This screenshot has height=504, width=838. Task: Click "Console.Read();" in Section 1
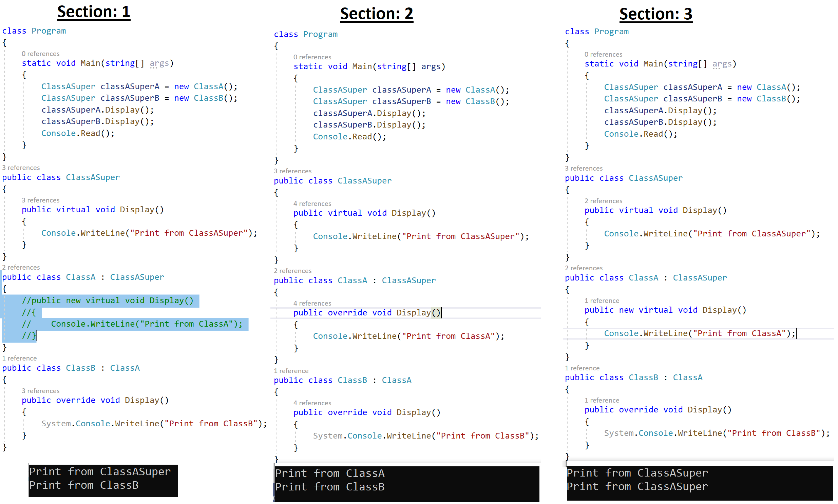point(78,134)
